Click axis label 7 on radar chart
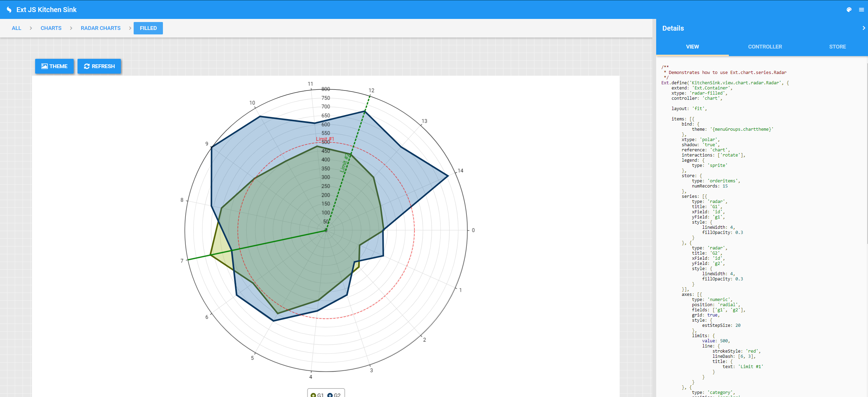This screenshot has height=397, width=868. 182,261
